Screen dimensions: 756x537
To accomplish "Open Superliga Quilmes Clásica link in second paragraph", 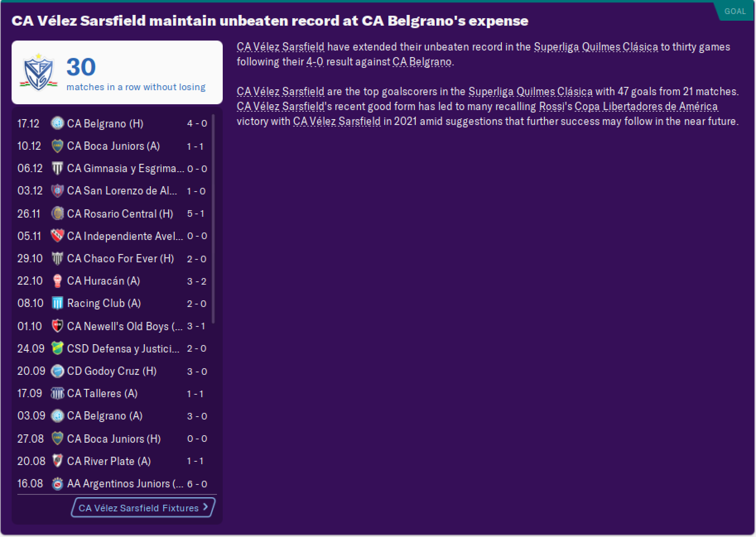I will 530,91.
